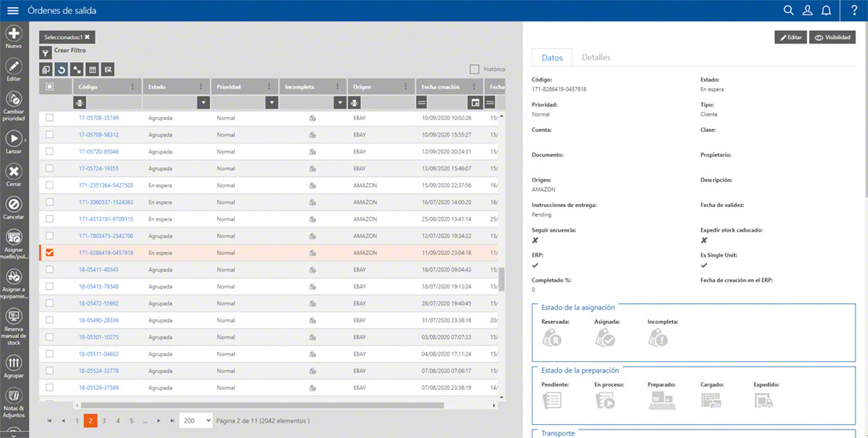Check the row 18-05529-37589 checkbox
Image resolution: width=868 pixels, height=438 pixels.
click(x=50, y=387)
